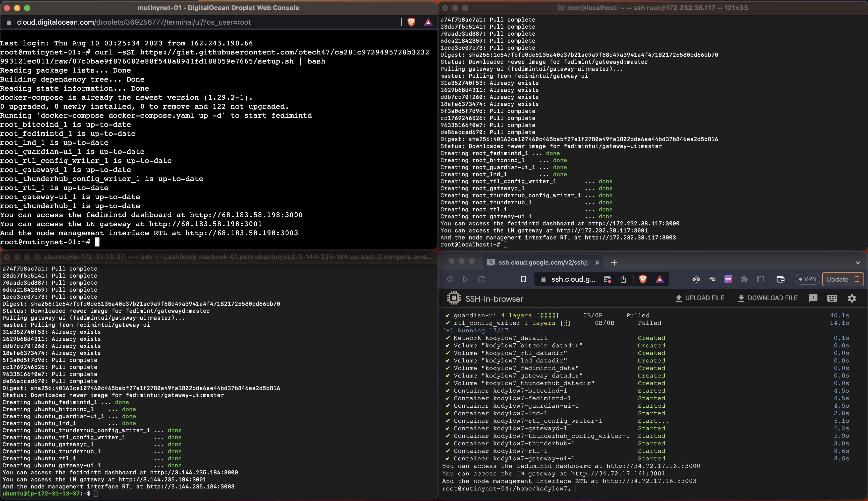Click the http://68.183.58.198:3000 dashboard URL

point(246,215)
